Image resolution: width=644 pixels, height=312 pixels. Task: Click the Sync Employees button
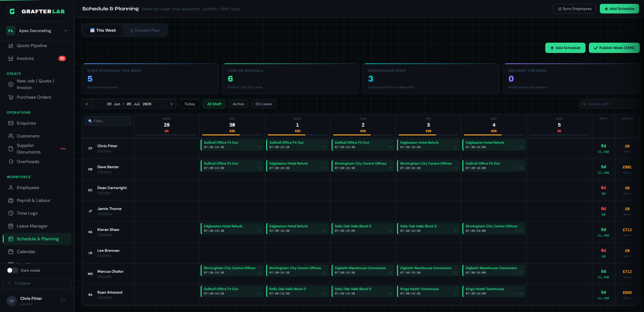[x=575, y=9]
